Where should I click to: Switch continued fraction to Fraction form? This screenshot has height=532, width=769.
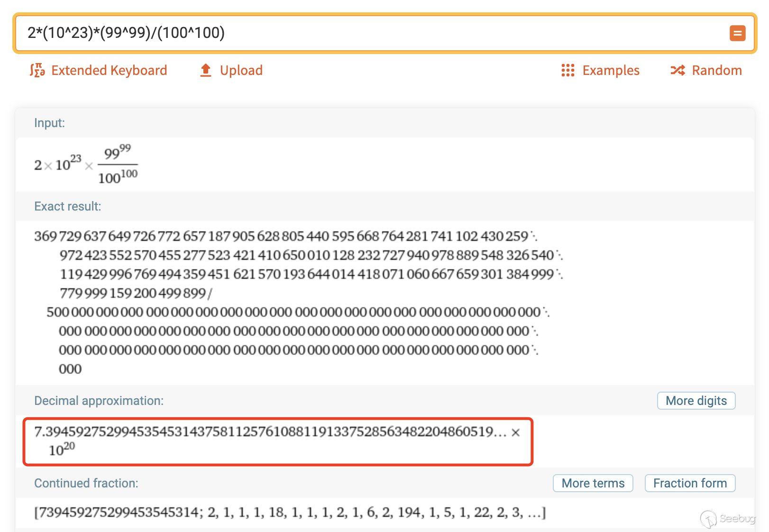pos(690,483)
